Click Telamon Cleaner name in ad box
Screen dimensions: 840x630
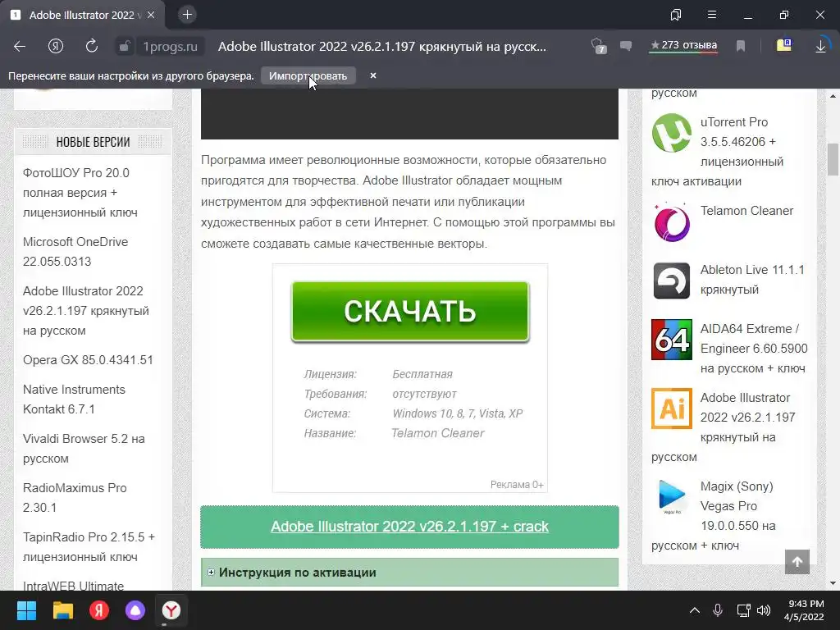pyautogui.click(x=438, y=433)
